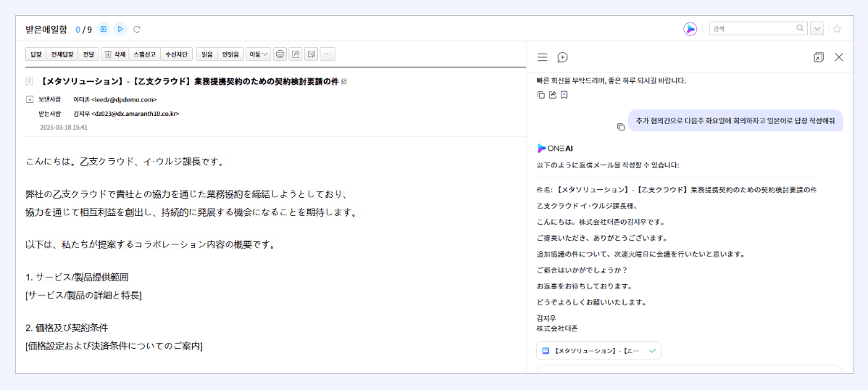The height and width of the screenshot is (390, 868).
Task: Block sender with 수신차단 button
Action: tap(177, 54)
